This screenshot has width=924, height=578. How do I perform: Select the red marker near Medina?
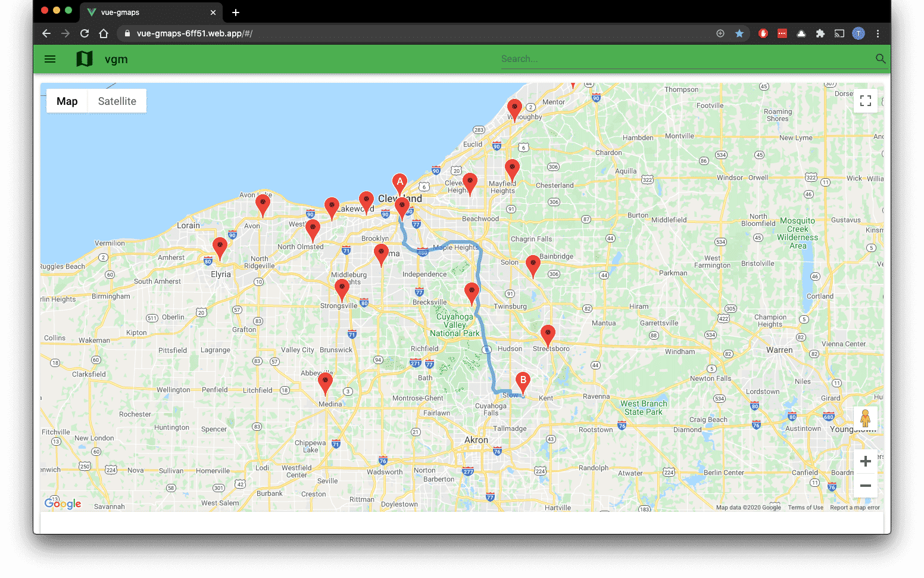(x=325, y=383)
